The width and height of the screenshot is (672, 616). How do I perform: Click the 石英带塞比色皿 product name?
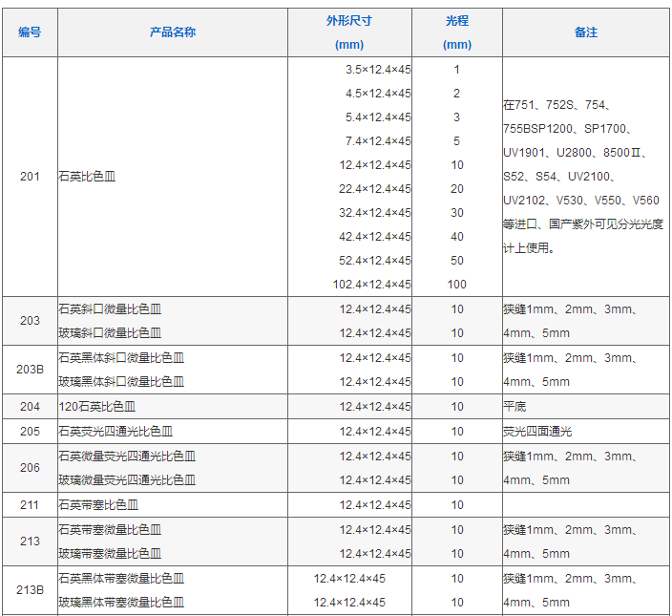click(x=98, y=505)
